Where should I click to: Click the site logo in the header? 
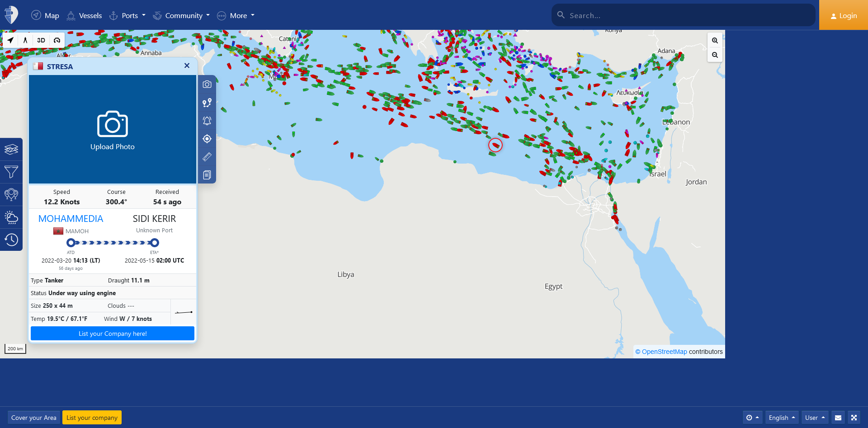coord(11,15)
